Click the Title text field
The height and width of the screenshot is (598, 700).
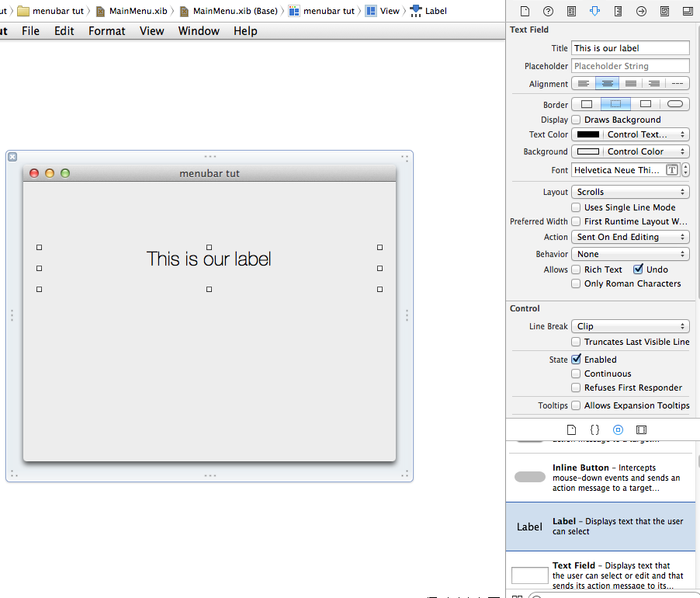[630, 48]
